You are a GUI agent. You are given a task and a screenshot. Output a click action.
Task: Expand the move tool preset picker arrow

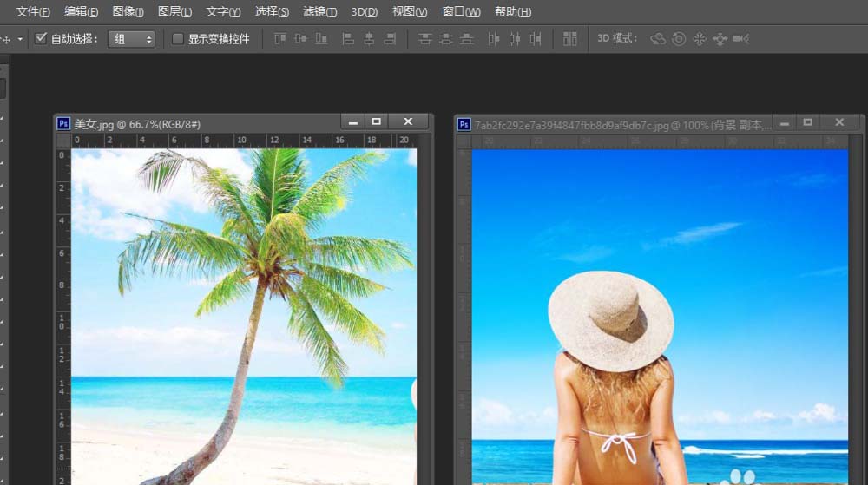point(20,39)
